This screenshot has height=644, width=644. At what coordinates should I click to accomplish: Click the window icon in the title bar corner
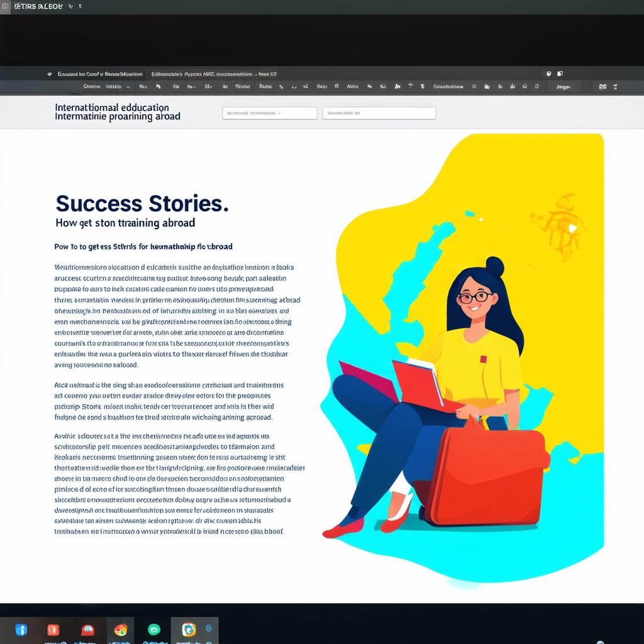[5, 6]
